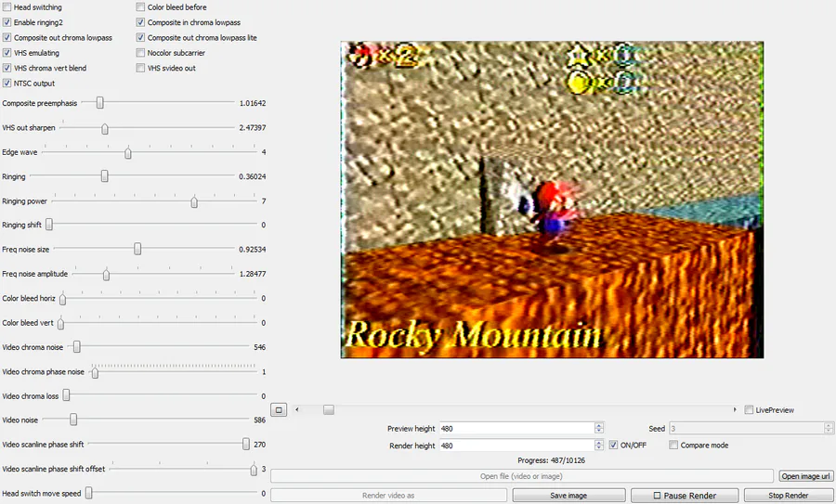Click the Video chroma noise value 546
The image size is (836, 504).
[x=260, y=347]
